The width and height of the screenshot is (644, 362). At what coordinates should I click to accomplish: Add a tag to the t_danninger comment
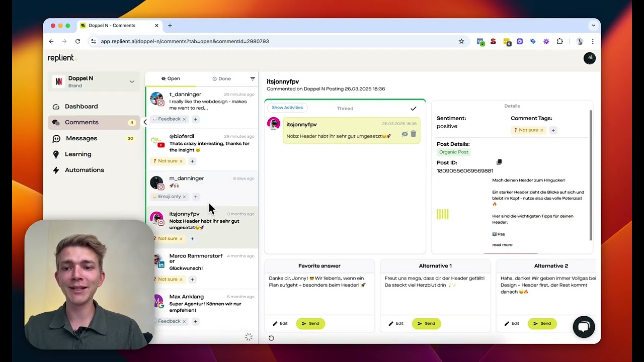196,119
